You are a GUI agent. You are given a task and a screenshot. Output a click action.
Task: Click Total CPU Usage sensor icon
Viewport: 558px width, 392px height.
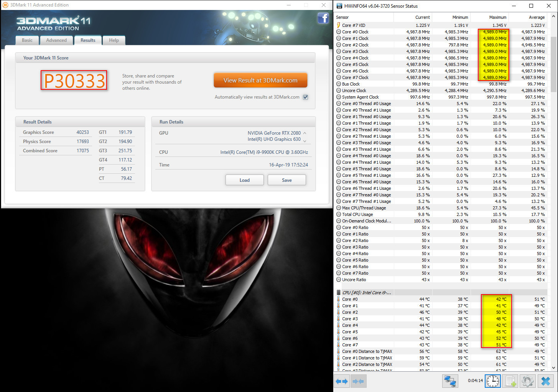[x=339, y=214]
